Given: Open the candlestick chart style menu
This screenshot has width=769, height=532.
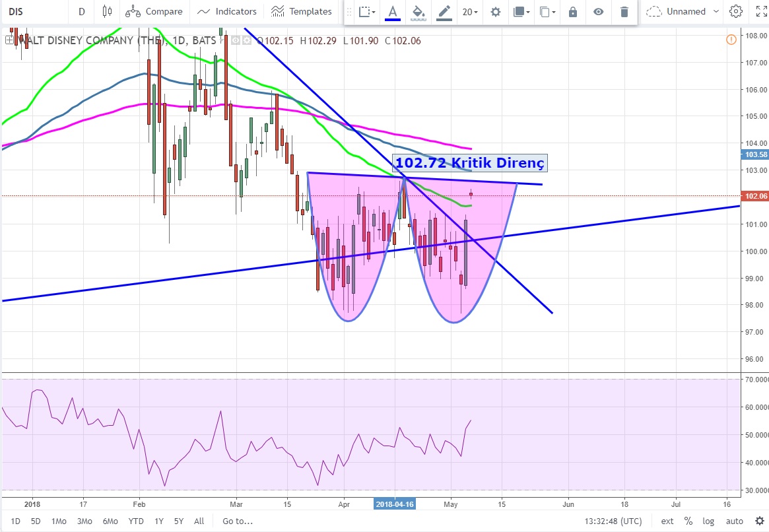Looking at the screenshot, I should [107, 11].
